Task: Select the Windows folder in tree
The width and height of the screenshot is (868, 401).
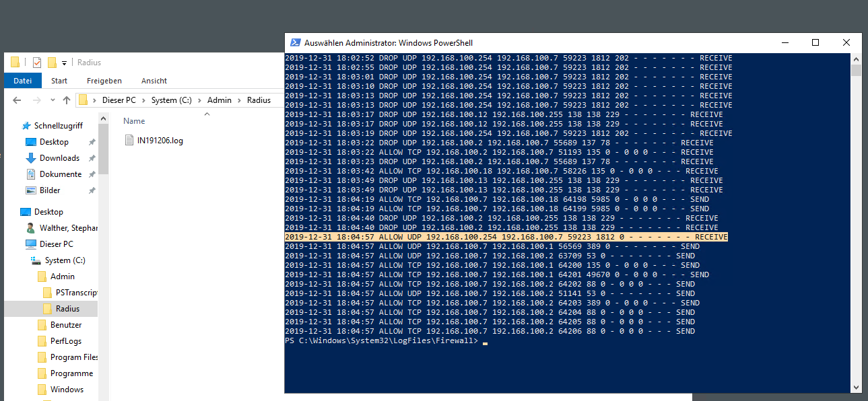Action: tap(67, 390)
